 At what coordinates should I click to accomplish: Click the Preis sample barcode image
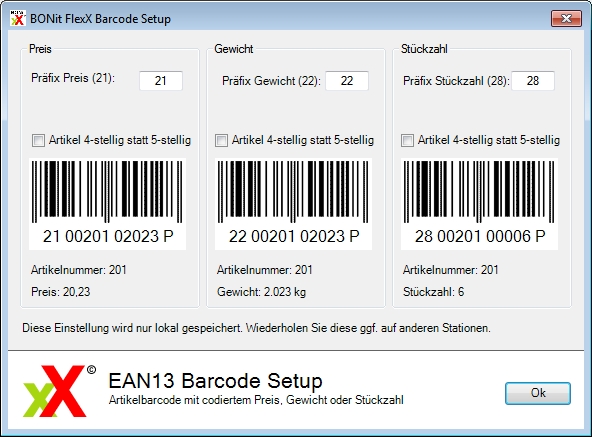(x=108, y=204)
